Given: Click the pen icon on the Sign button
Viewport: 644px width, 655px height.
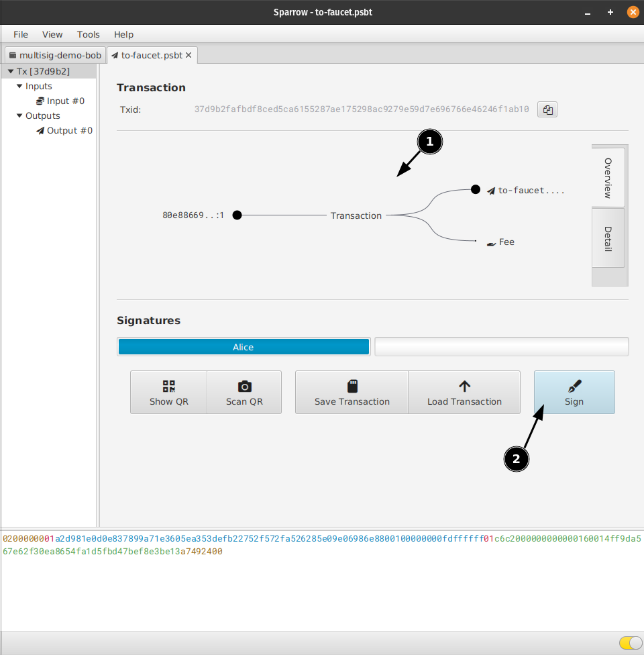Looking at the screenshot, I should click(x=574, y=386).
